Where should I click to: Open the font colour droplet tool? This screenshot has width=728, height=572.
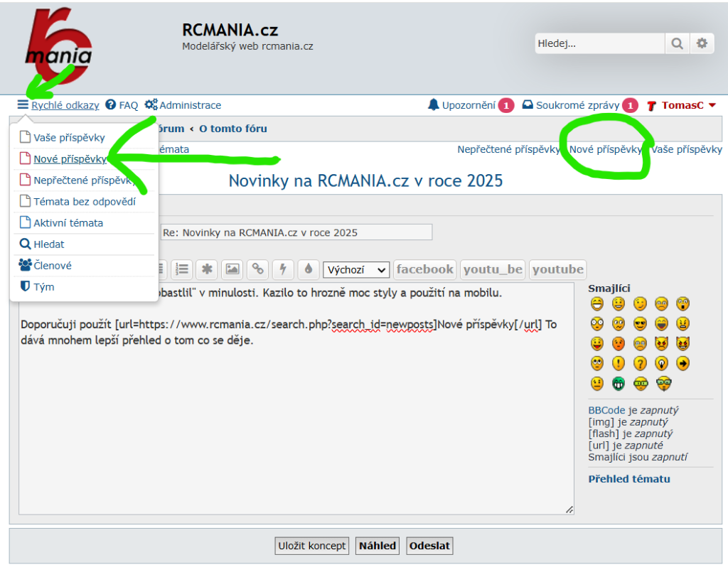[308, 269]
